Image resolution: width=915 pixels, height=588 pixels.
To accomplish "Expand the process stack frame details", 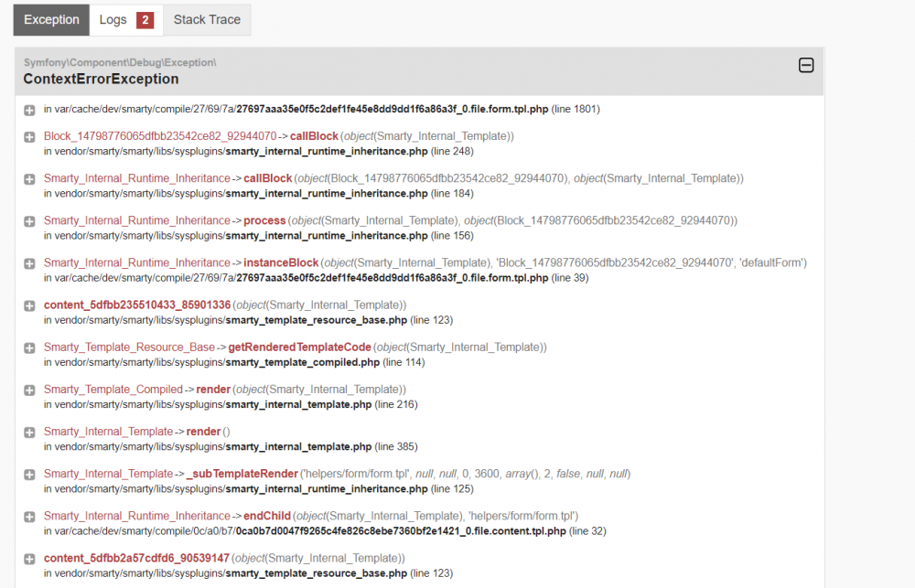I will [x=28, y=220].
